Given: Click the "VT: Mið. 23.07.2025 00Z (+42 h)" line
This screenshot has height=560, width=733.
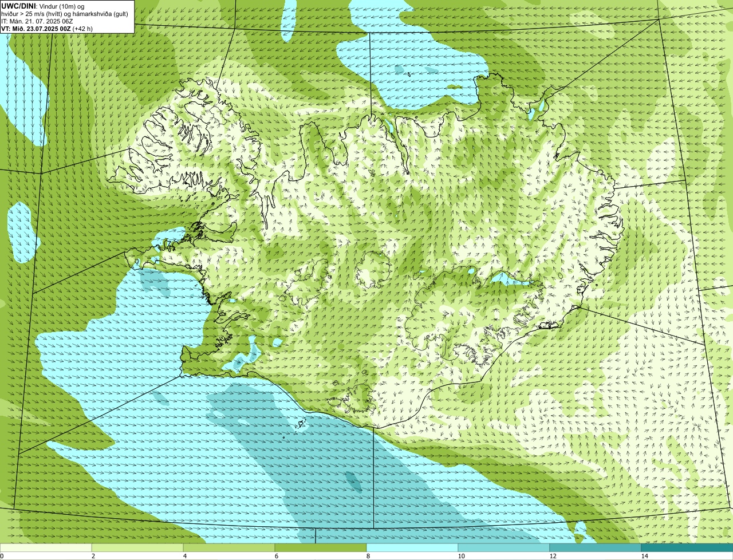Looking at the screenshot, I should (x=47, y=29).
